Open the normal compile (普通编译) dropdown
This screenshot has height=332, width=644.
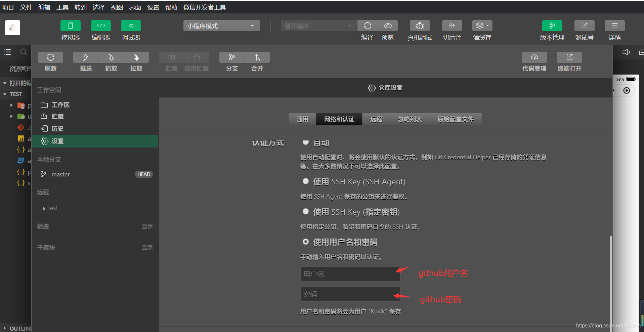tap(318, 26)
